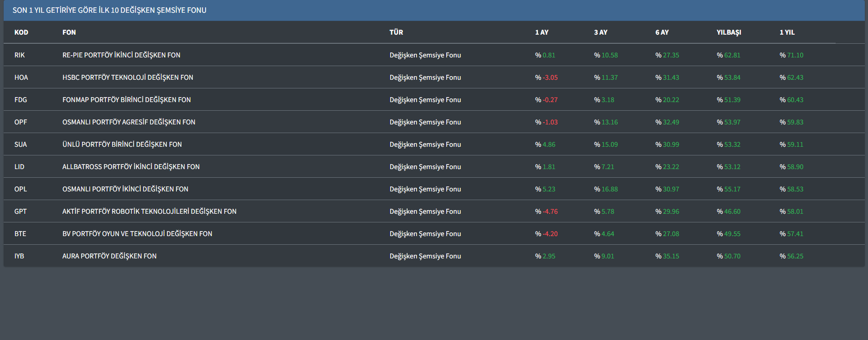Click the YILBAŞI column header
The height and width of the screenshot is (340, 868).
point(728,32)
